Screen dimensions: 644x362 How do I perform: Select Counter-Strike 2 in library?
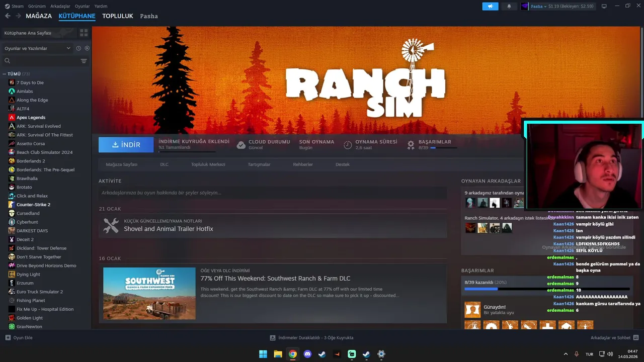tap(33, 205)
